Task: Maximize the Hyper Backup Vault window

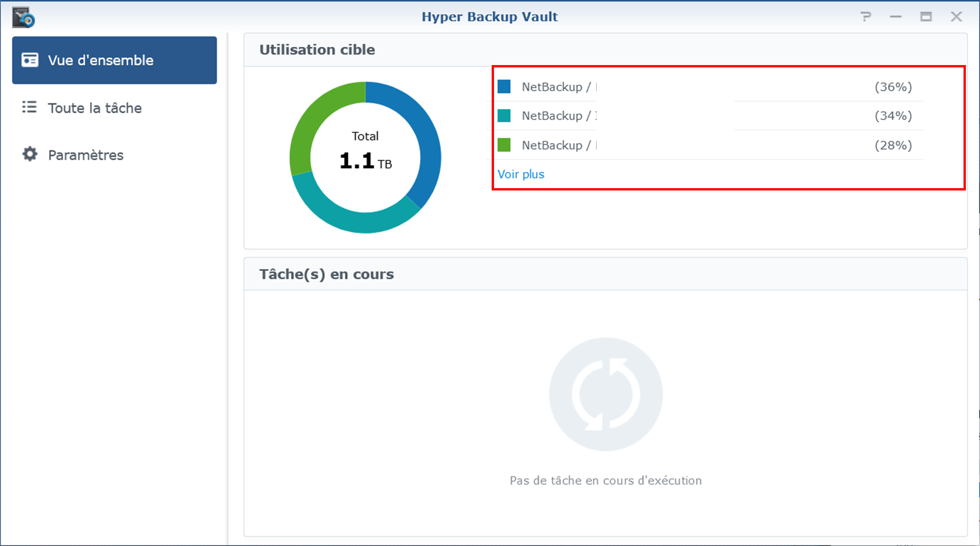Action: [926, 17]
